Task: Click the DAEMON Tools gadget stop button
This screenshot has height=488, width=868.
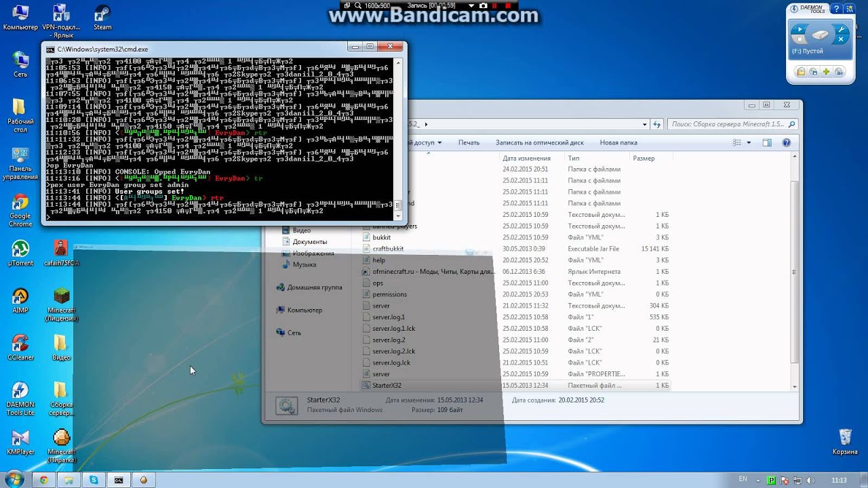Action: tap(800, 40)
